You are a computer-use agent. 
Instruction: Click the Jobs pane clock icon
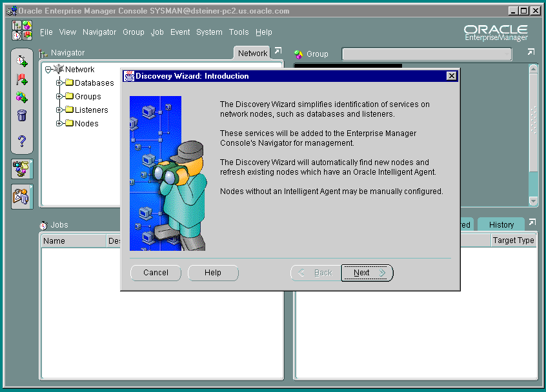point(43,226)
